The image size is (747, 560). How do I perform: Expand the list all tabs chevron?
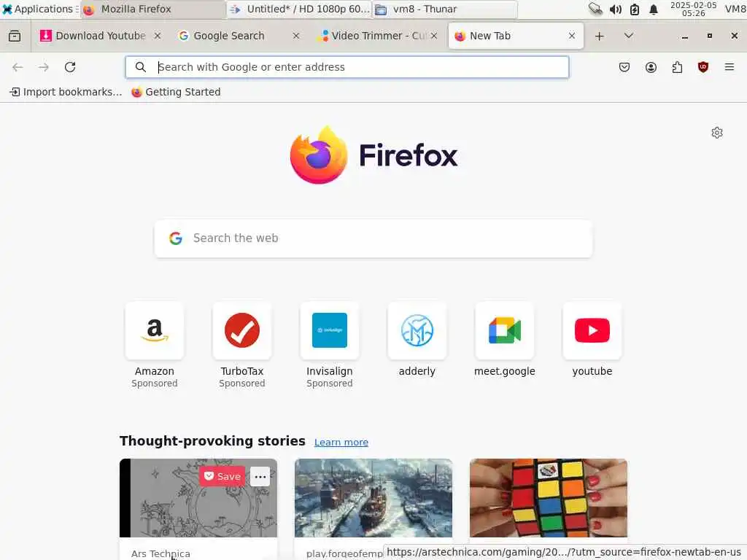click(628, 36)
